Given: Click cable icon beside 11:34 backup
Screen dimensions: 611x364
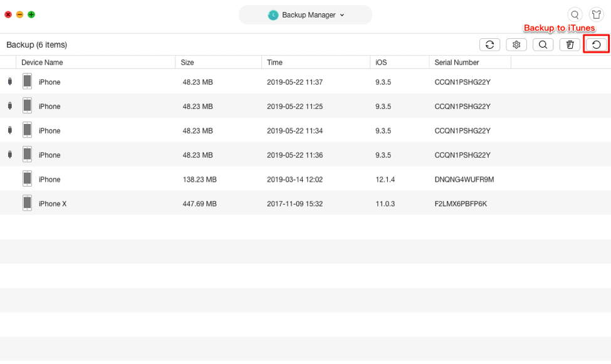Looking at the screenshot, I should coord(10,130).
